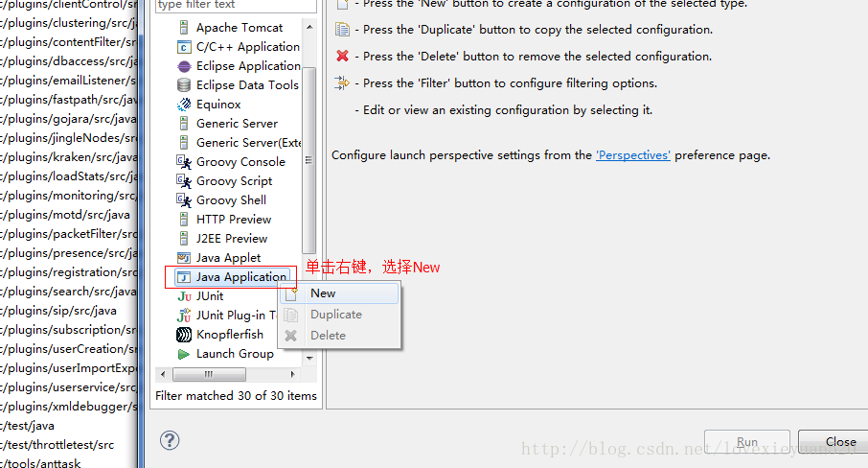
Task: Click the C/C++ Application icon
Action: 184,47
